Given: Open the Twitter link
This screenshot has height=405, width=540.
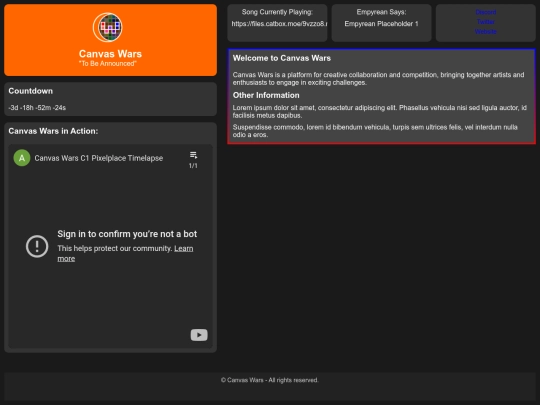Looking at the screenshot, I should point(486,22).
